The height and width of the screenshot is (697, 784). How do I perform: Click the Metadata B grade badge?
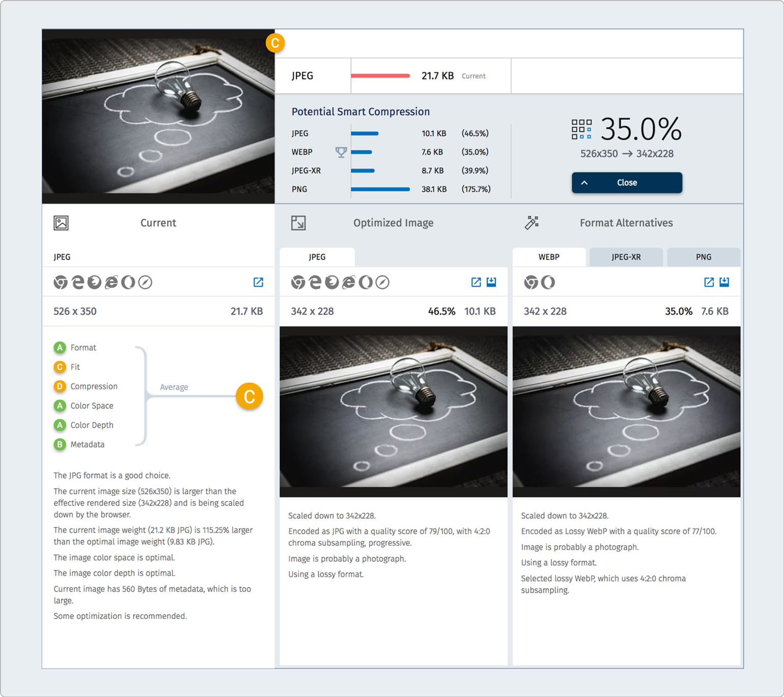60,444
